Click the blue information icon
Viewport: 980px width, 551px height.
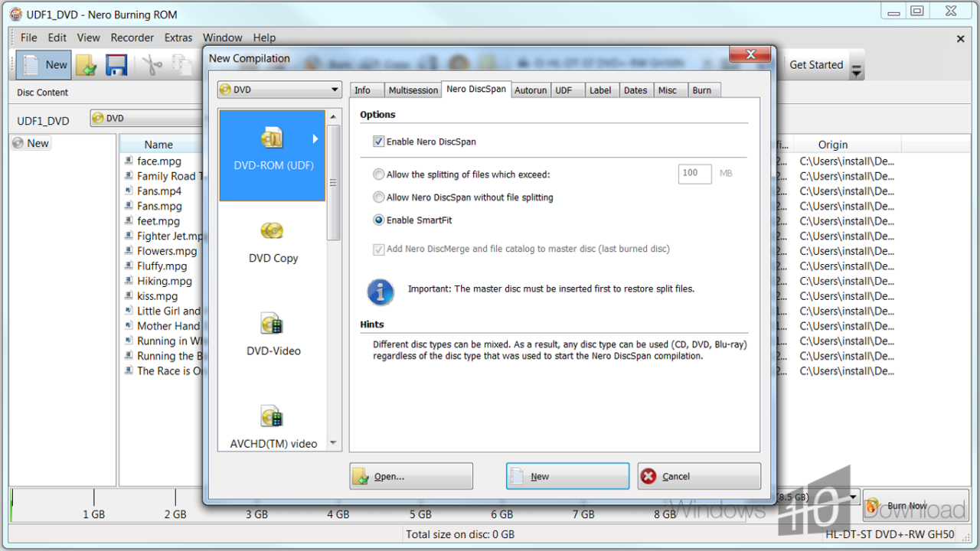click(381, 292)
